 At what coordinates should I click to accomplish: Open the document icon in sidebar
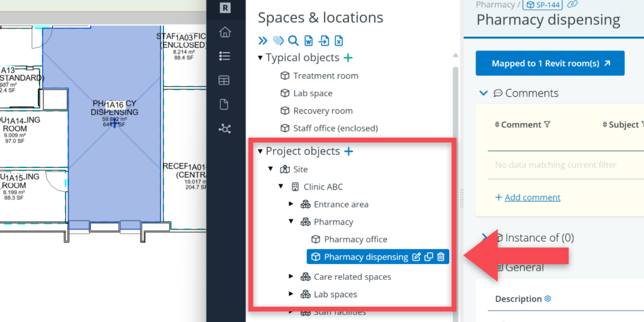click(225, 104)
